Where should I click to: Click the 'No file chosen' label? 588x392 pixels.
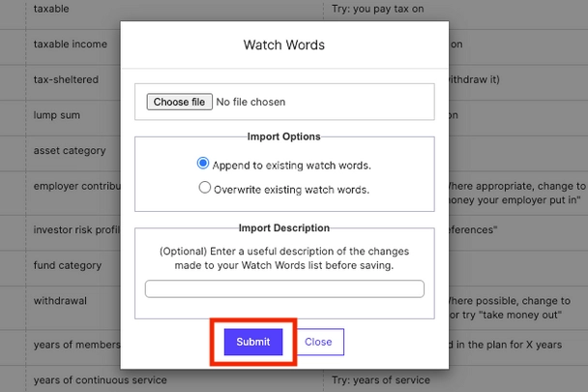click(x=250, y=102)
